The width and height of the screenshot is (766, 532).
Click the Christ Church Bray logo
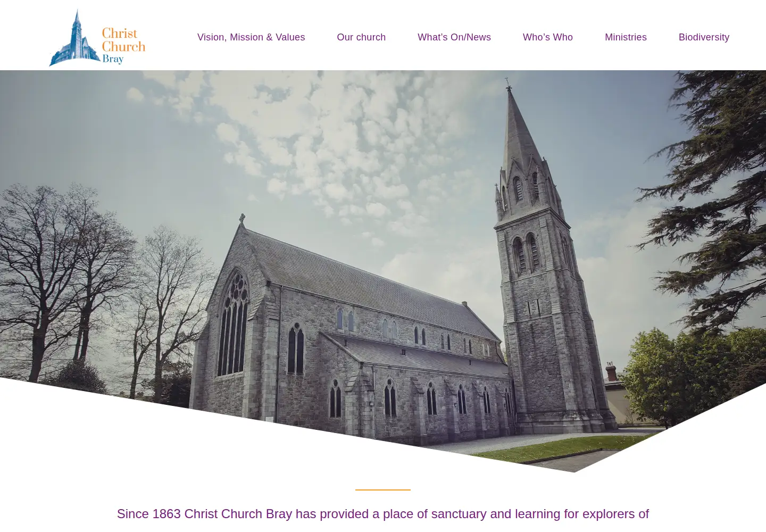97,37
